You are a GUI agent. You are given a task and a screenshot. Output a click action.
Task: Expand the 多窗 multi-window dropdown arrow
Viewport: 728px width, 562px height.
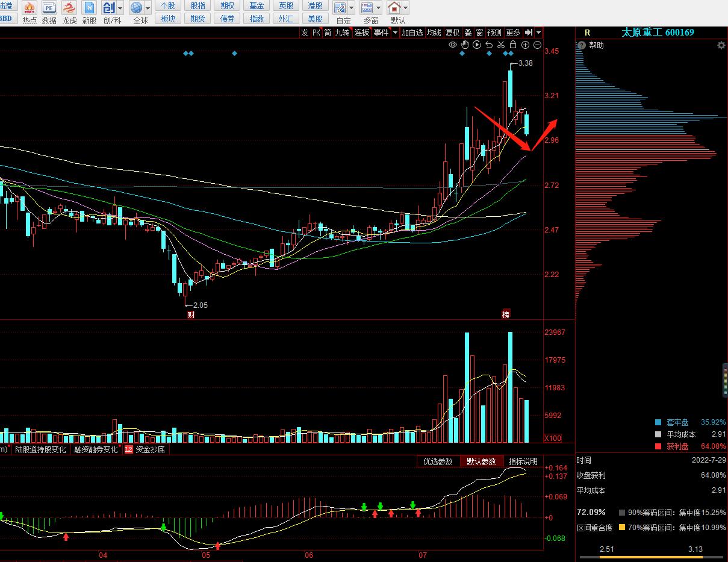[378, 8]
